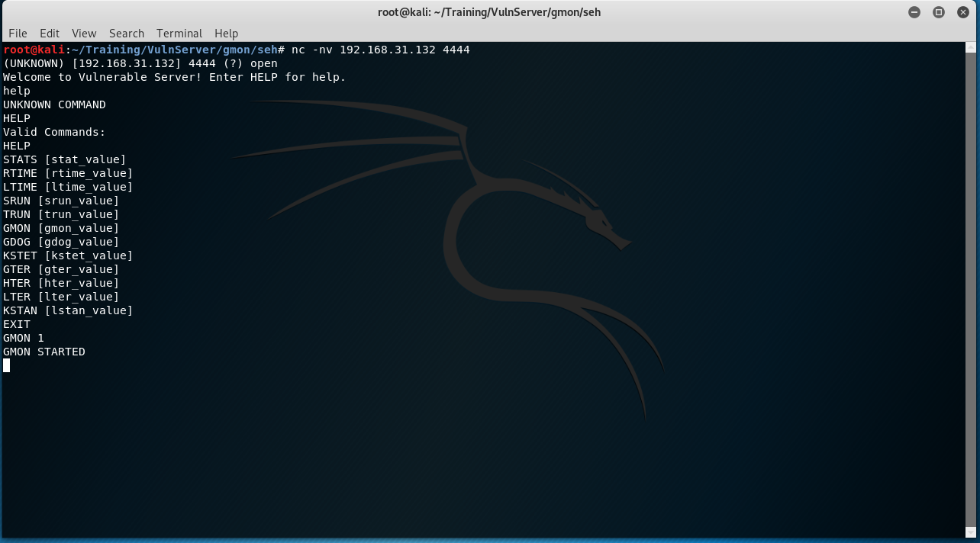This screenshot has height=543, width=980.
Task: Click the terminal's vertical scrollbar
Action: pyautogui.click(x=971, y=290)
